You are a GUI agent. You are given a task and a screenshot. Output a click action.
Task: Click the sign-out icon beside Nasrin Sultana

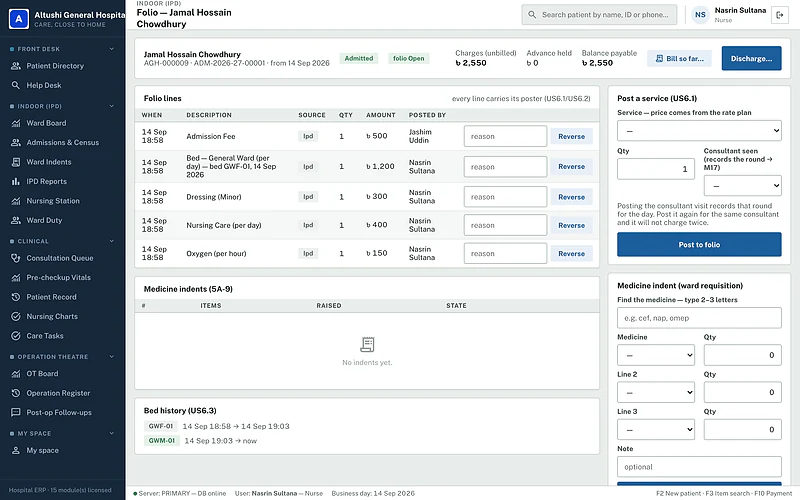(780, 15)
